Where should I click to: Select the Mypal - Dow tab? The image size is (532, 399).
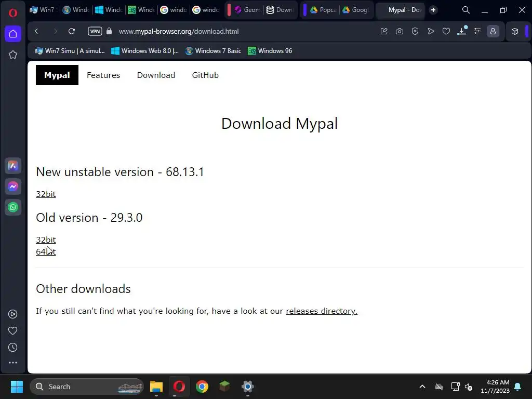pyautogui.click(x=402, y=10)
